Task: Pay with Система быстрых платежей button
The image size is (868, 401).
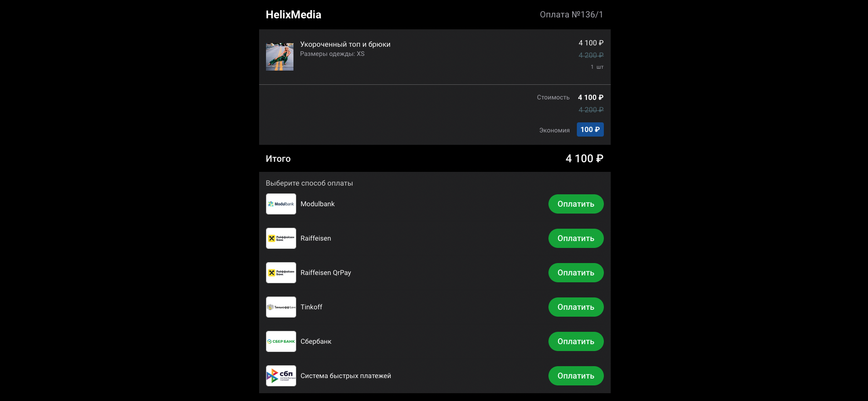Action: (575, 376)
